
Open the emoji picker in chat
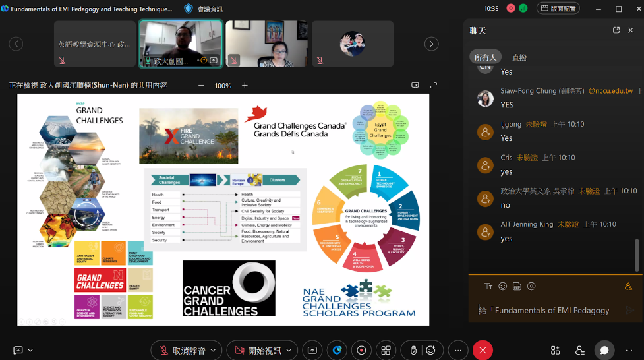click(x=503, y=286)
